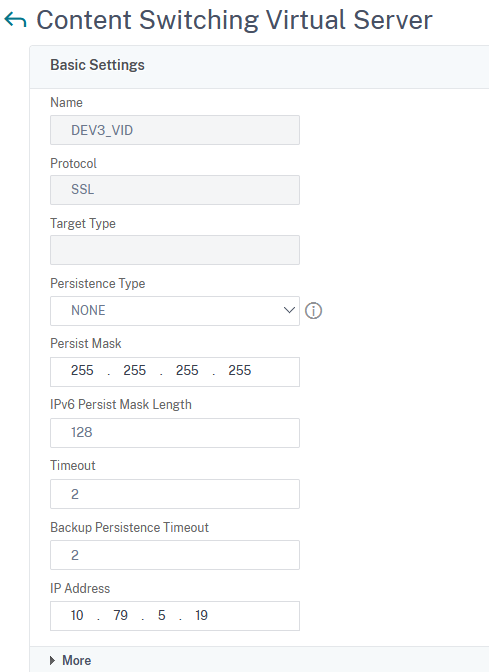This screenshot has height=672, width=489.
Task: Select IP Address last octet 19
Action: point(201,616)
